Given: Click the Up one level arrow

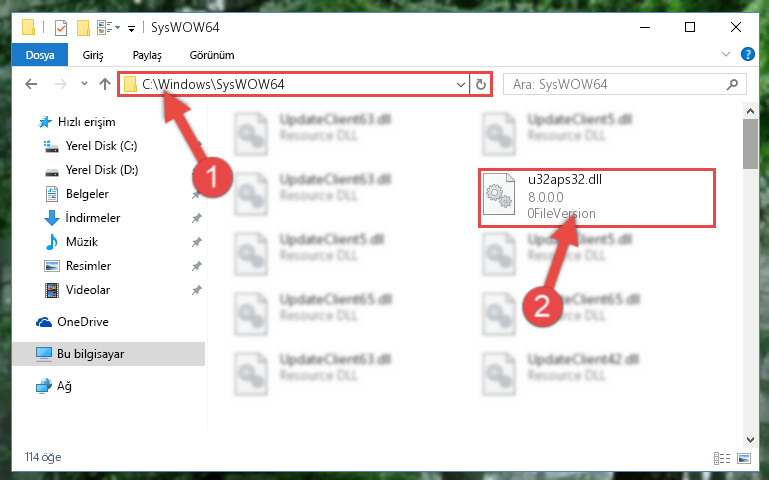Looking at the screenshot, I should click(x=104, y=84).
